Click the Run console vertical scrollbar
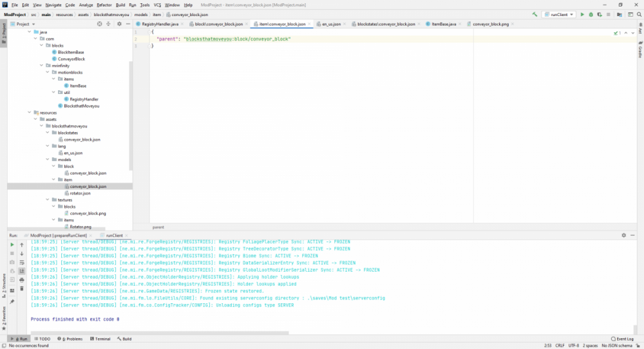This screenshot has width=644, height=349. tap(636, 328)
